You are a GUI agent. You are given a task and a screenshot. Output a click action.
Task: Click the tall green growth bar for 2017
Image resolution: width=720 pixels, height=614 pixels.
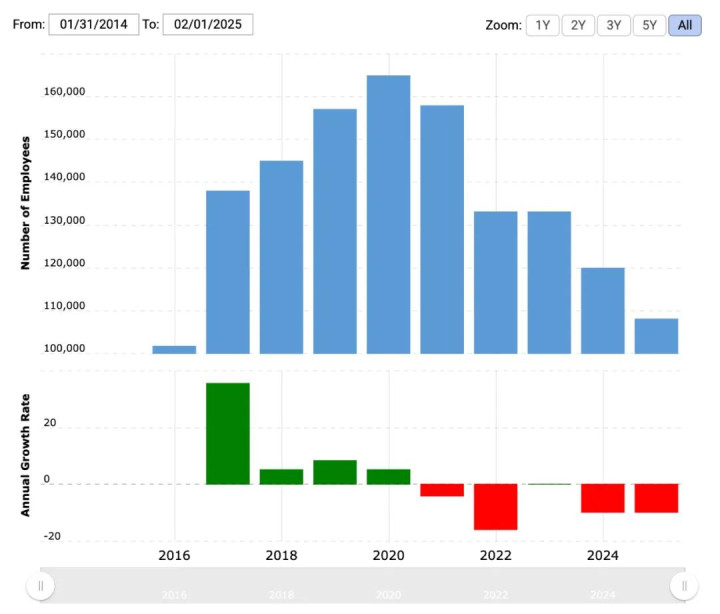pyautogui.click(x=228, y=434)
